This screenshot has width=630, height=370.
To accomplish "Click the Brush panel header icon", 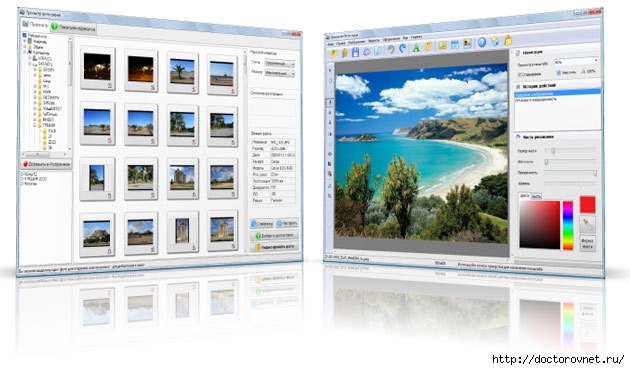I will [518, 137].
